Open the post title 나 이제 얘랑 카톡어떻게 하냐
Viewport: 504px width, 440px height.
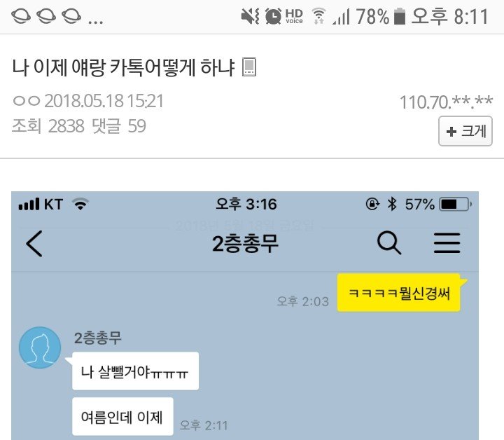[x=123, y=67]
